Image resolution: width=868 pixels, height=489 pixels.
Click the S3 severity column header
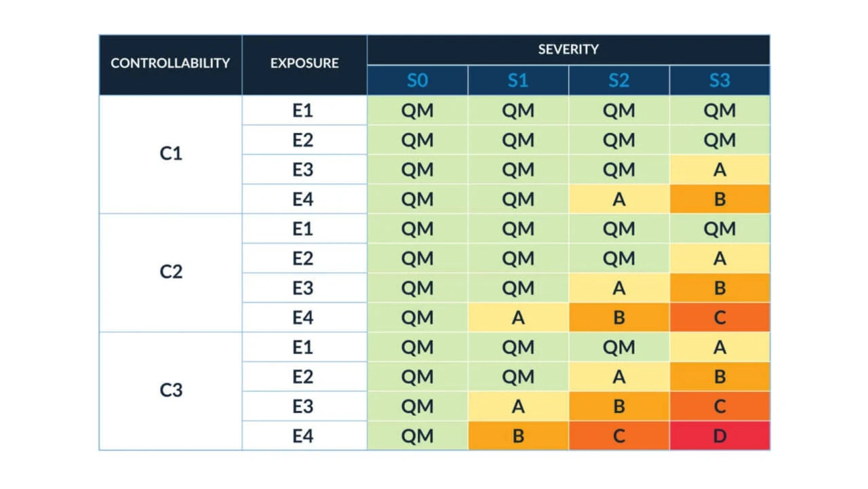pyautogui.click(x=719, y=81)
